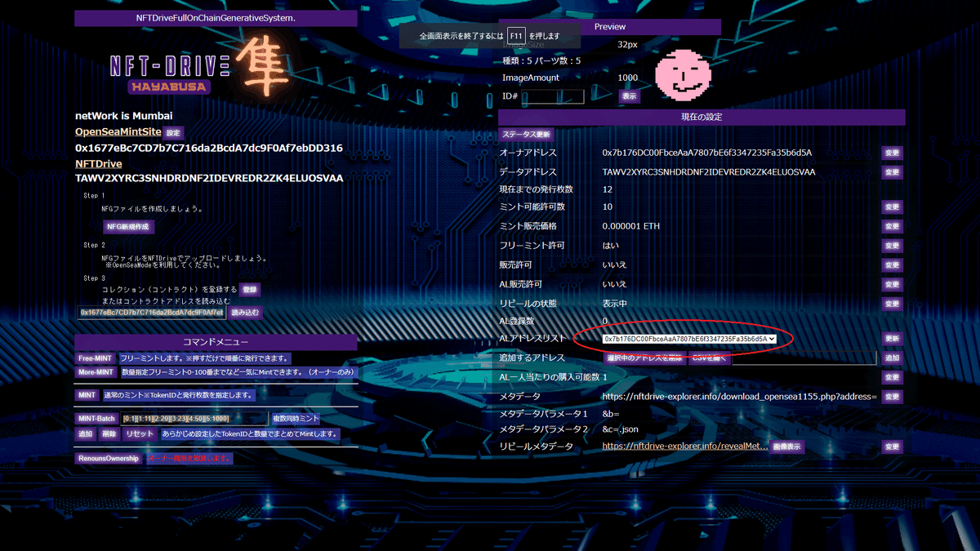Click contract address text 0x1677eBc7CD7b7C716da2BcdA7dc9F0Af7ebDD316
The width and height of the screenshot is (980, 551).
coord(209,148)
